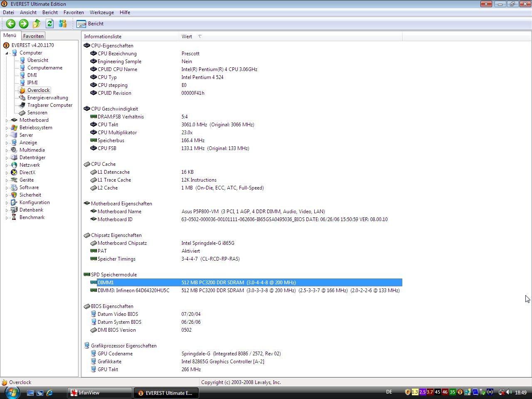Click the Internet Explorer quick launch icon

49,393
